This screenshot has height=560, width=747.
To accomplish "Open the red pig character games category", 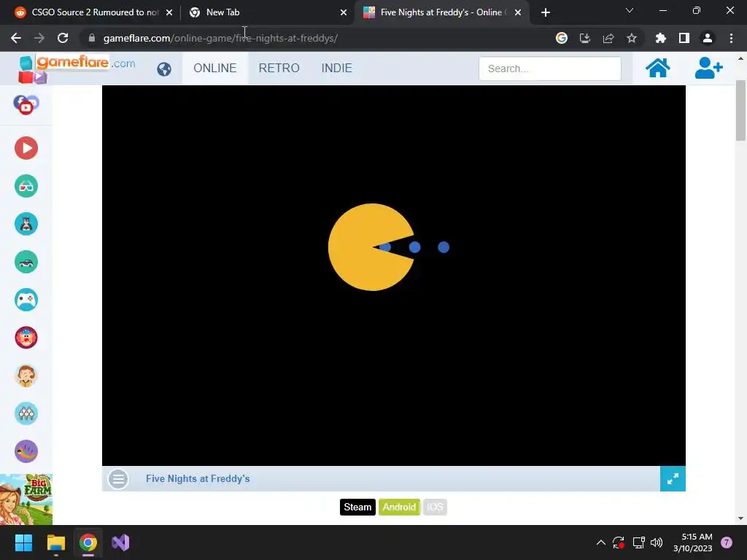I will 26,338.
